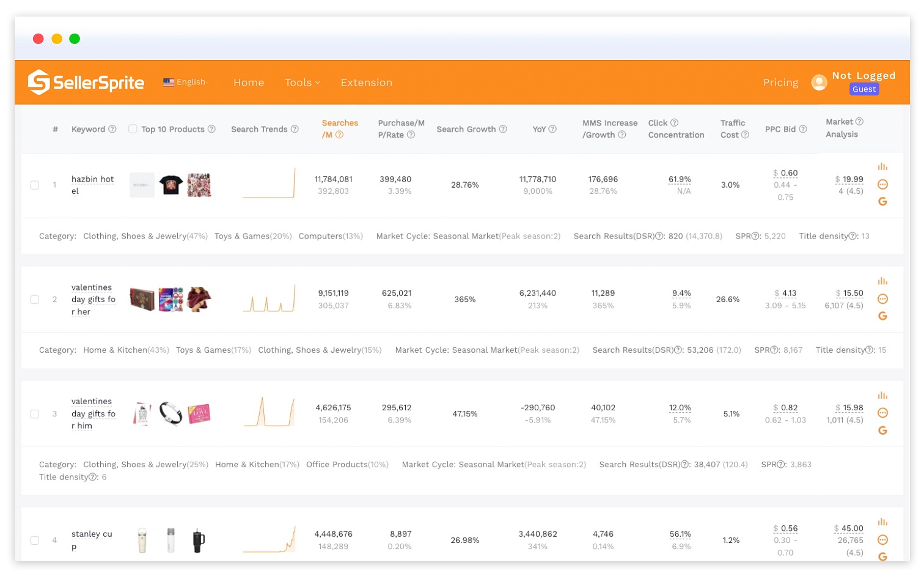This screenshot has width=924, height=576.
Task: Open the stanley cup keyword link
Action: [x=92, y=540]
